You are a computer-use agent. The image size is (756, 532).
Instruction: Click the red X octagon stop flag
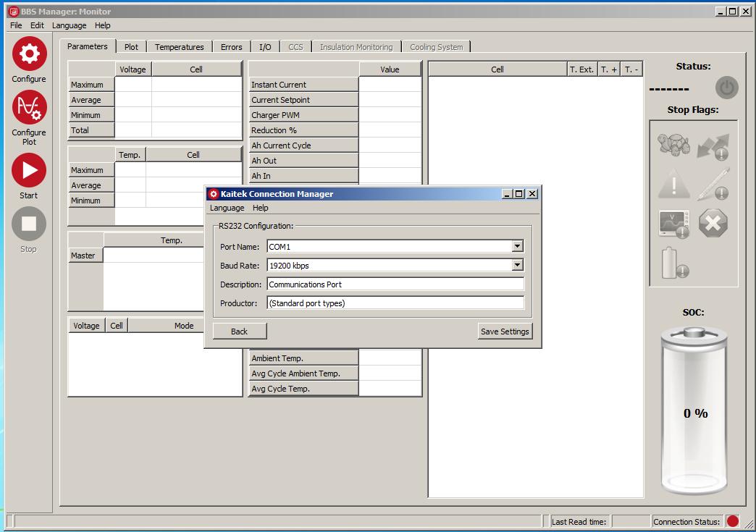[x=713, y=223]
